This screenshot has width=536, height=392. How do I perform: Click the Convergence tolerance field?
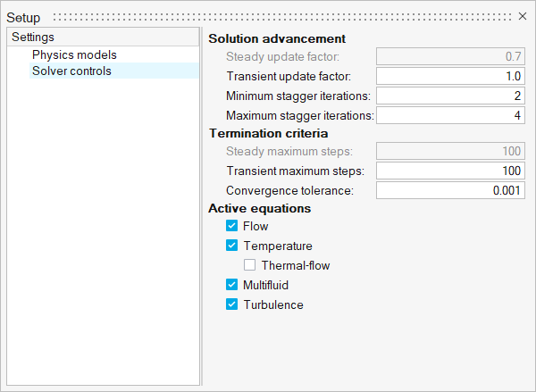pyautogui.click(x=451, y=190)
